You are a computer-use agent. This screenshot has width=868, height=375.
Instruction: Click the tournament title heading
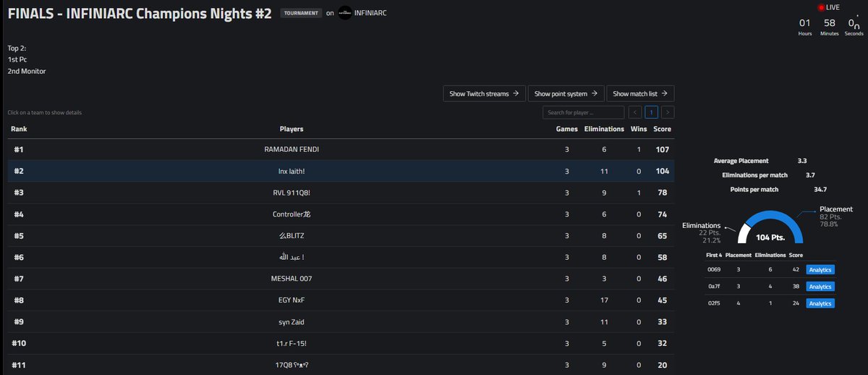pyautogui.click(x=141, y=13)
